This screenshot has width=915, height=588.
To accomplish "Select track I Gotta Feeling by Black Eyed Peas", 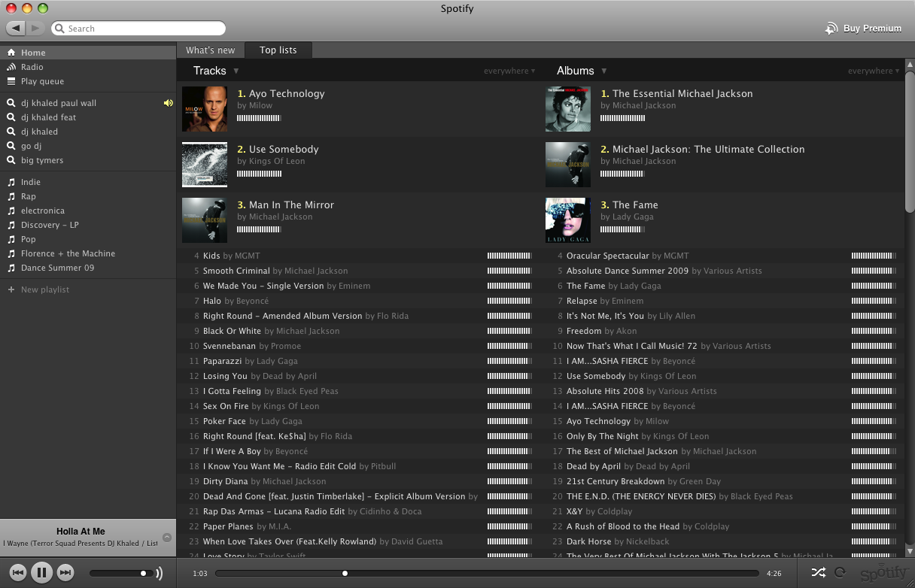I will [358, 391].
